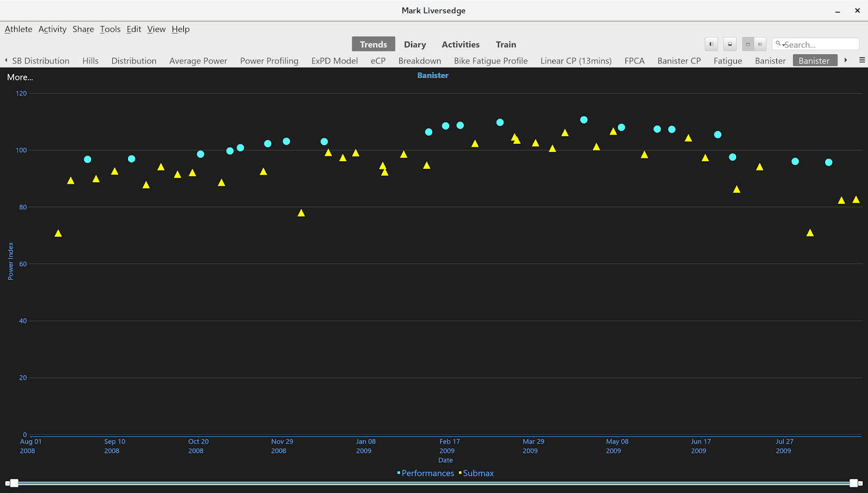The image size is (868, 493).
Task: Click the Mark Liversedge window title
Action: [x=433, y=10]
